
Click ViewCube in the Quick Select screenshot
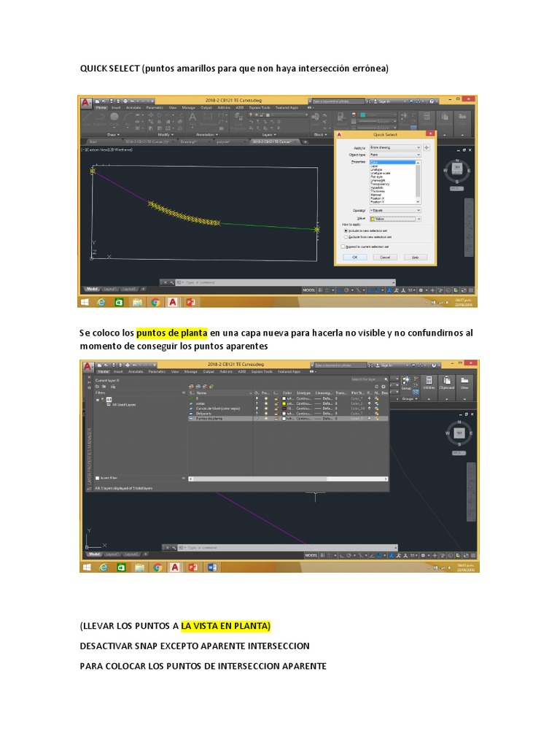456,168
